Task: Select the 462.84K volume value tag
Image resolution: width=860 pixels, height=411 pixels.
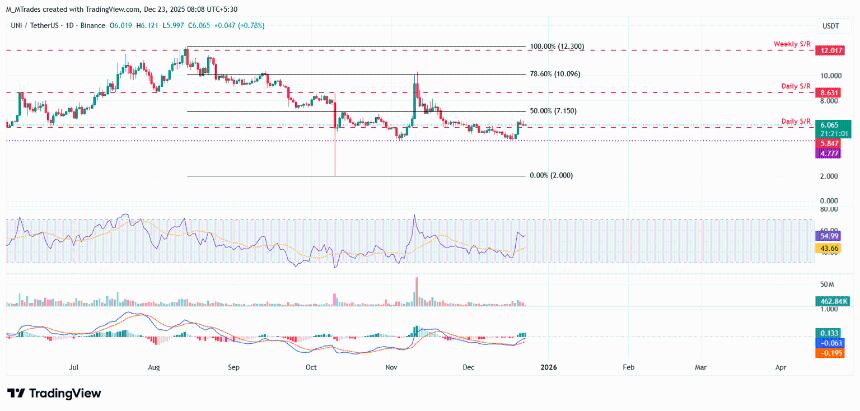Action: [x=831, y=300]
